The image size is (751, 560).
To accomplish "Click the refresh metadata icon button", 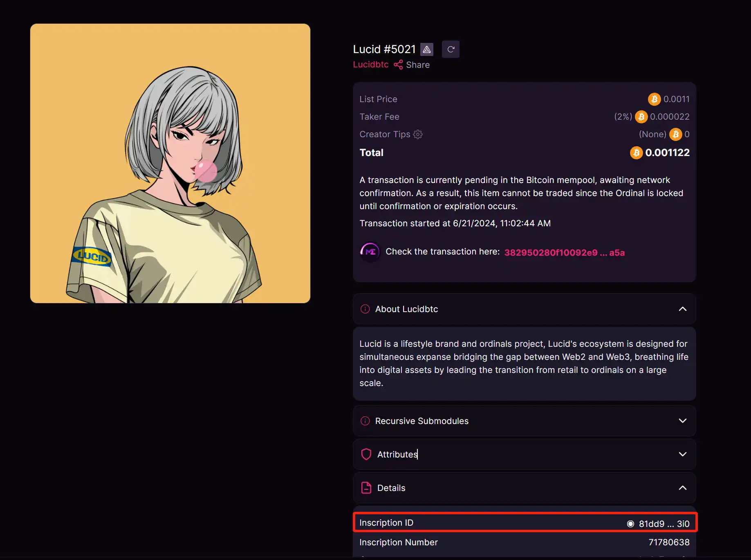I will pos(451,49).
